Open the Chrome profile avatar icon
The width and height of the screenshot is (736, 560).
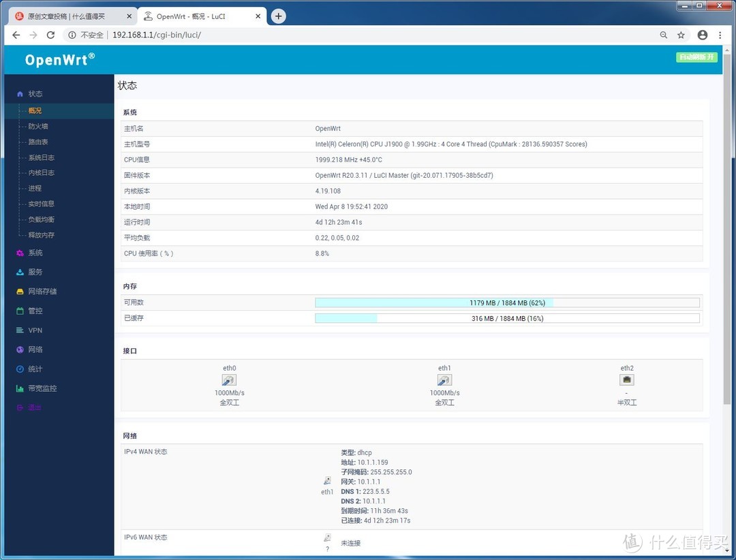point(703,35)
